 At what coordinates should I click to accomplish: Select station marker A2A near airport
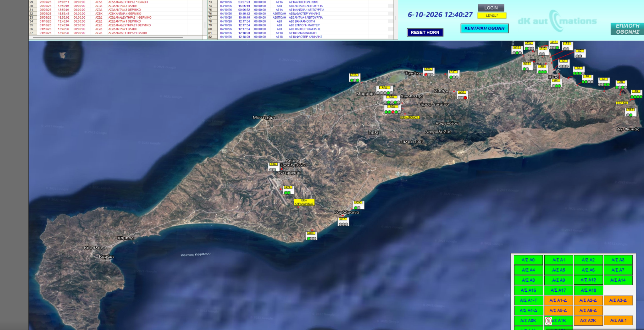click(288, 190)
